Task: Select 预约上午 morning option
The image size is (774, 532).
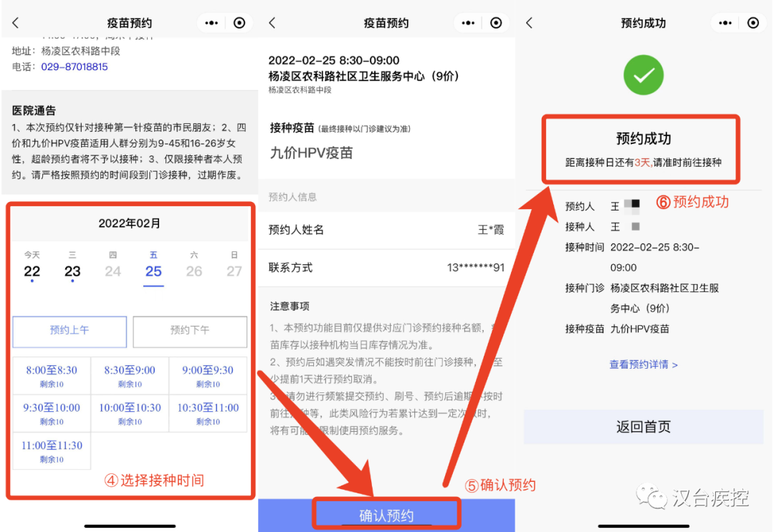Action: pos(70,331)
